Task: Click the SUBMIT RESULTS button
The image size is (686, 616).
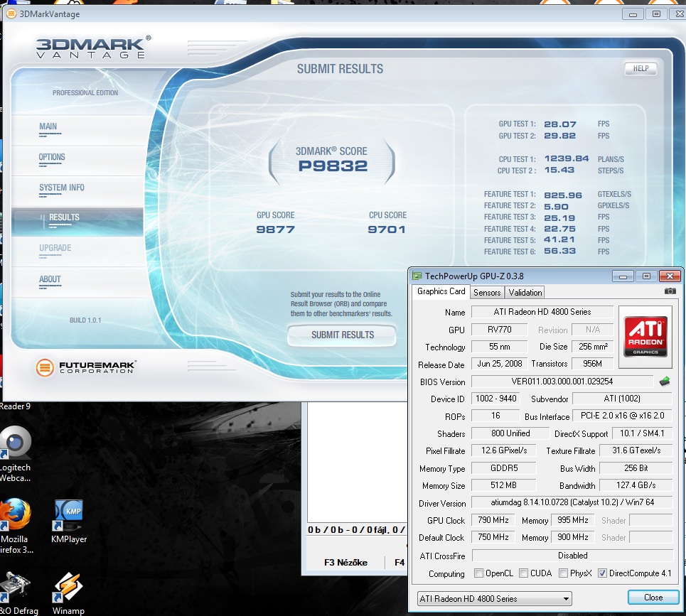Action: [342, 335]
